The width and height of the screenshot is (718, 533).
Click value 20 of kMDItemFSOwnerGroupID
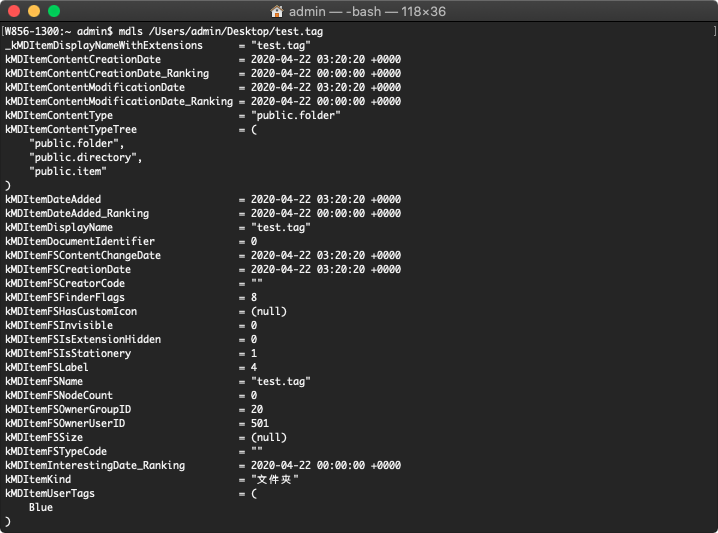point(257,409)
